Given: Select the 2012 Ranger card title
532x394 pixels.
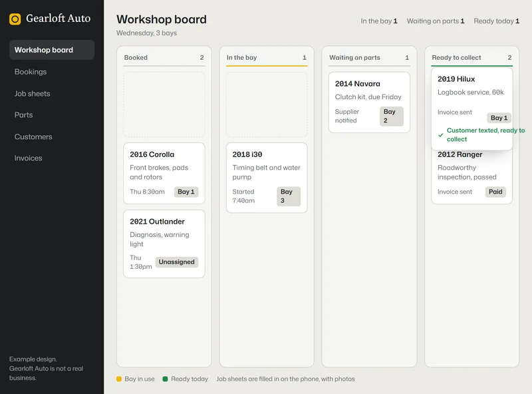Looking at the screenshot, I should click(x=460, y=154).
